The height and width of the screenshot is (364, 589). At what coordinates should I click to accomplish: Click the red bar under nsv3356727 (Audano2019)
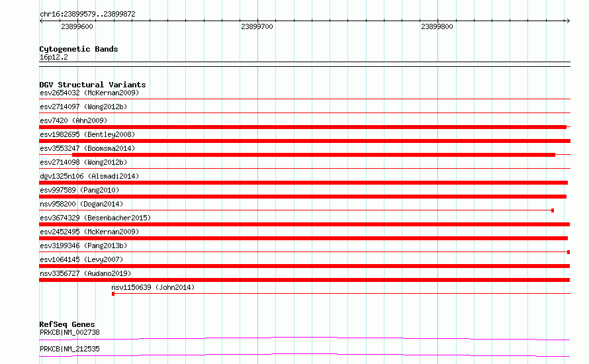point(304,280)
